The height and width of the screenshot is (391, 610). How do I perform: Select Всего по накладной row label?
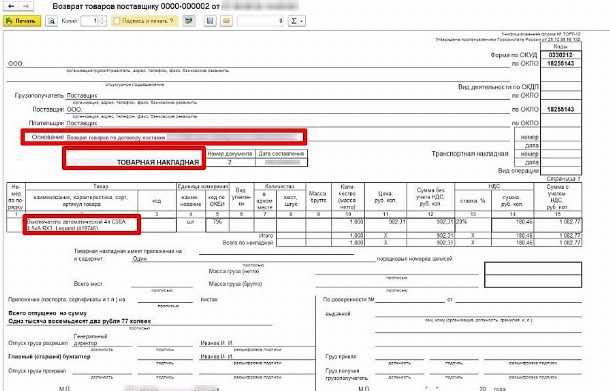coord(248,243)
